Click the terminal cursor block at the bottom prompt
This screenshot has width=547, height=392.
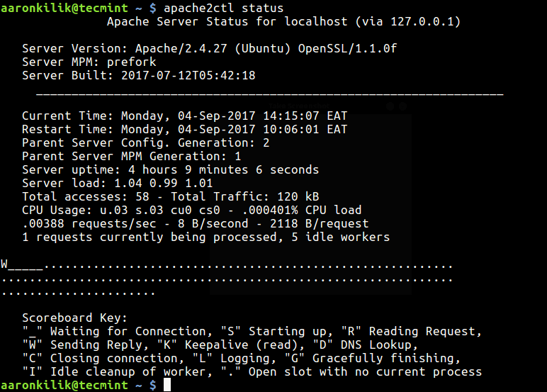click(167, 385)
